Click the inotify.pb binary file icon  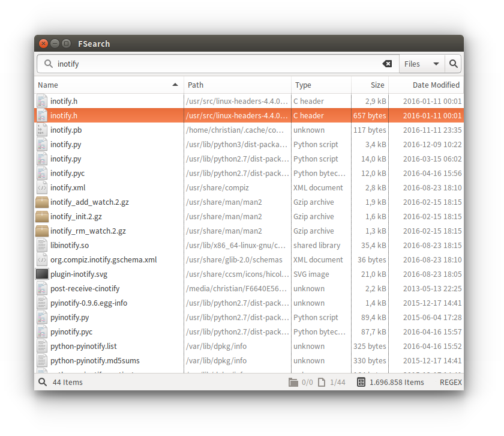(x=41, y=130)
